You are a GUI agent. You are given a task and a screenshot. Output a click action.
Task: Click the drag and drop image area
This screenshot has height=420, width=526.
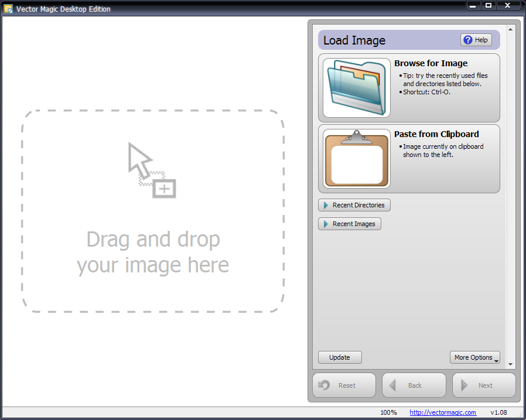tap(153, 211)
